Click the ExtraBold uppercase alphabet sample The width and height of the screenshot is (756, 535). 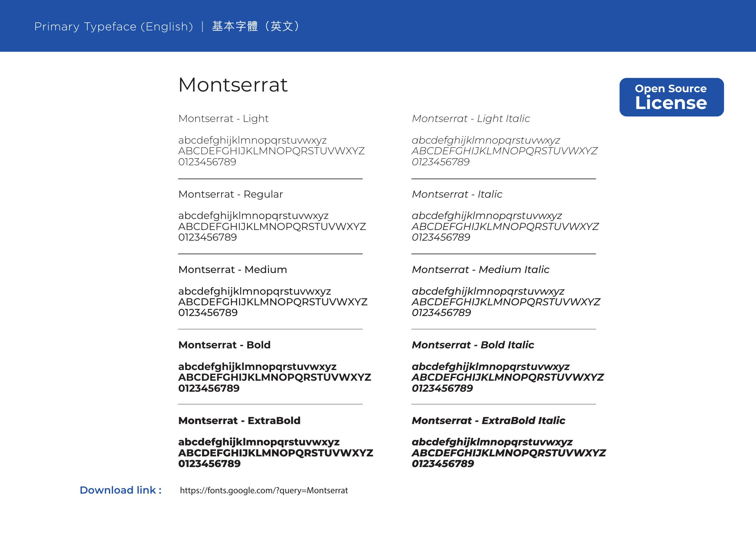(x=276, y=453)
